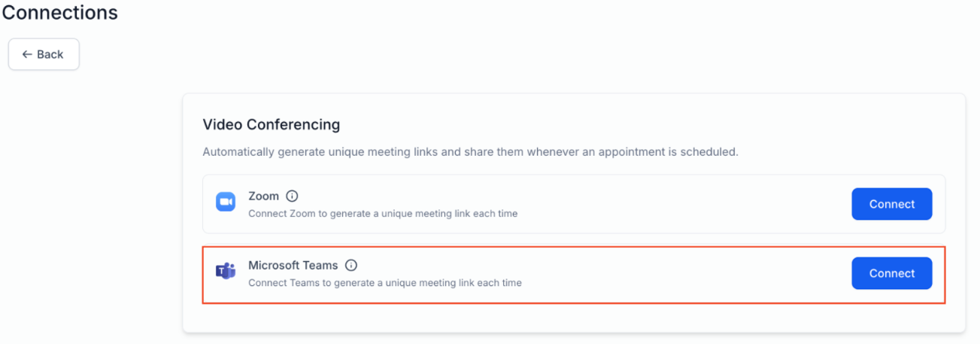Click the 'Automatically generate unique meeting links' subtitle
Viewport: 980px width, 344px height.
click(471, 152)
